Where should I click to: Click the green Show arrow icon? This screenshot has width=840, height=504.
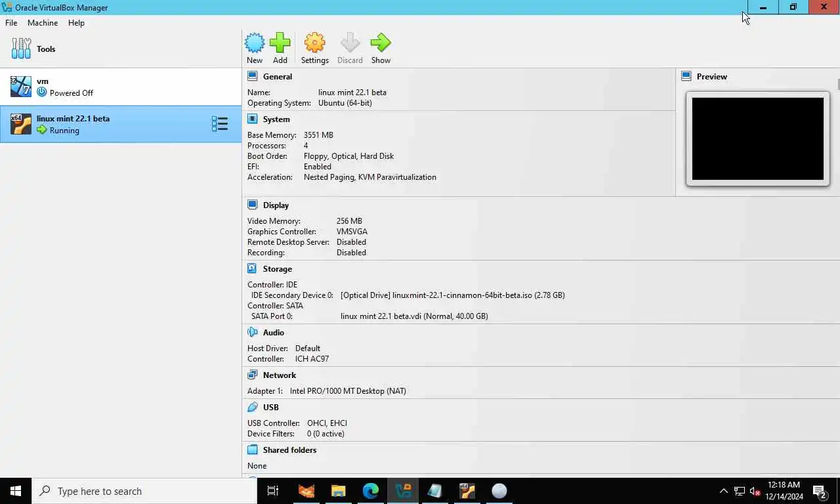click(x=381, y=43)
